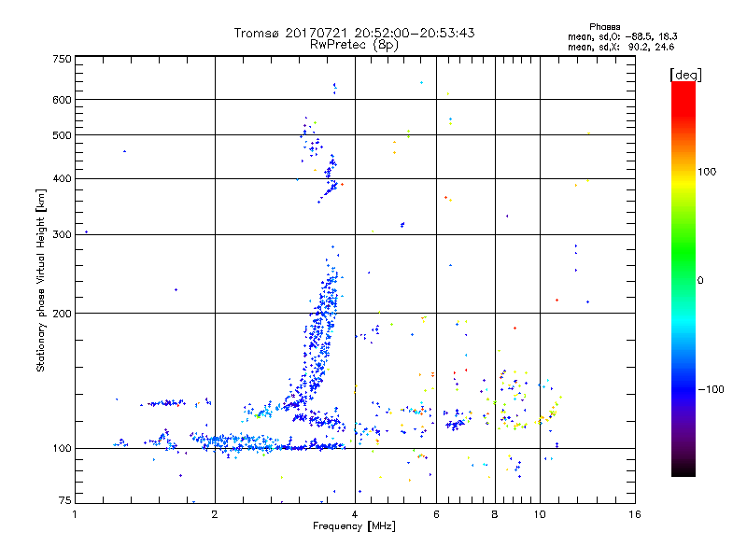Click x-axis tick label '4'
The image size is (747, 560).
click(355, 514)
